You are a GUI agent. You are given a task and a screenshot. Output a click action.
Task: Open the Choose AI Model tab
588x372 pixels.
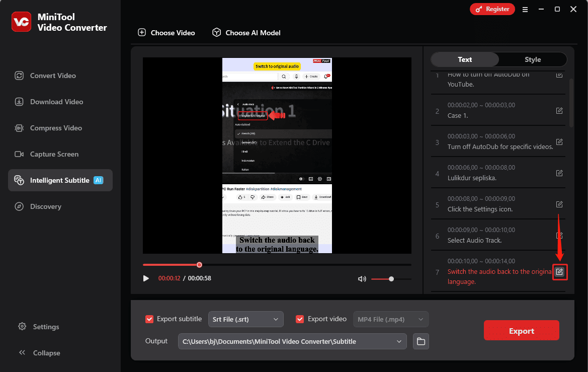pyautogui.click(x=246, y=32)
